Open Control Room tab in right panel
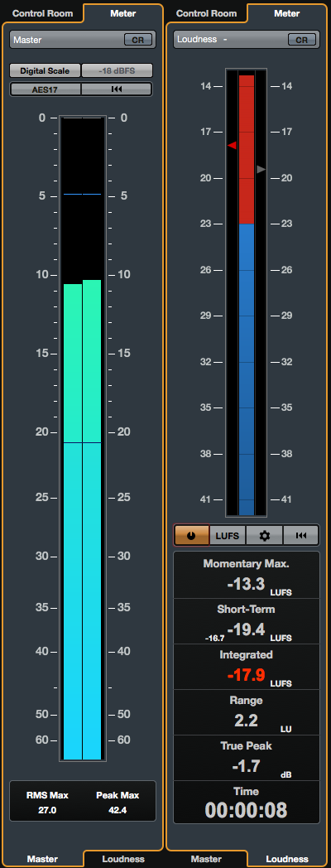This screenshot has width=331, height=868. tap(206, 12)
